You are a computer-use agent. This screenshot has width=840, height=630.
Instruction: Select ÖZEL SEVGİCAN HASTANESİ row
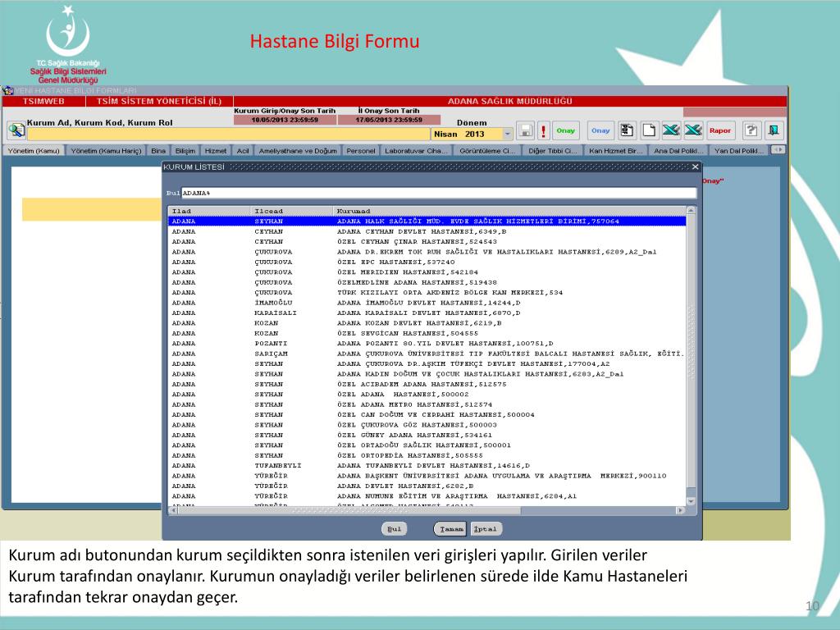(427, 333)
